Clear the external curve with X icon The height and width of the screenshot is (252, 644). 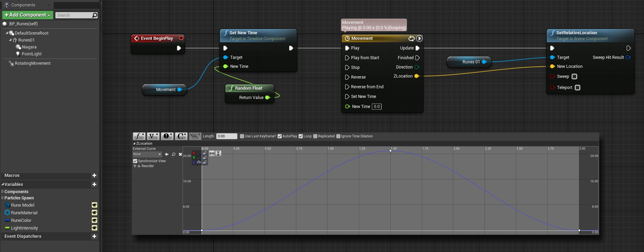[180, 154]
